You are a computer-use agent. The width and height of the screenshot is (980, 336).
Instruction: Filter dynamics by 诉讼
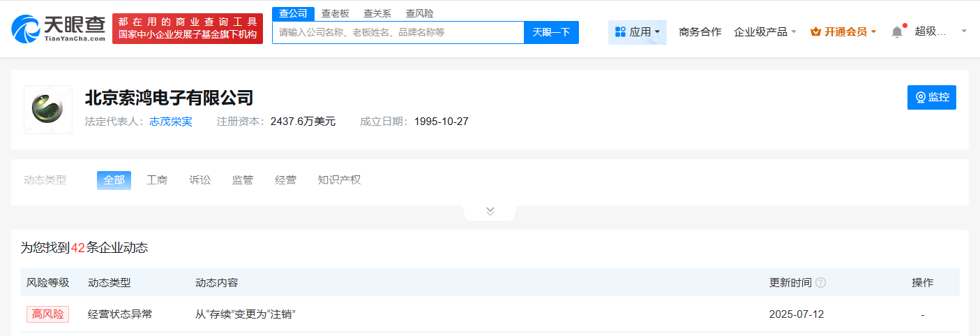point(199,180)
